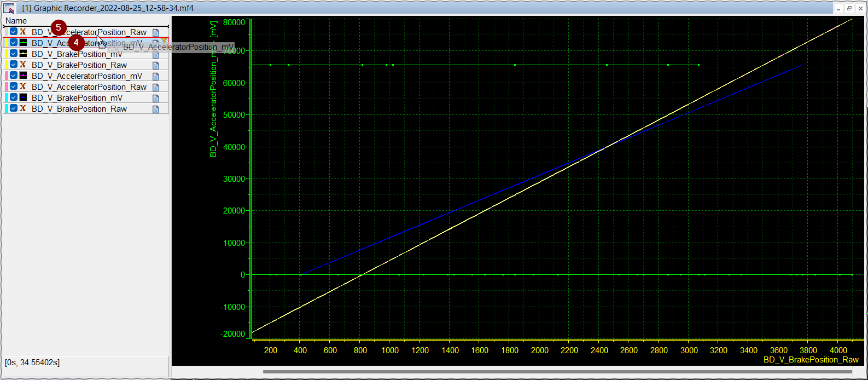Click the filter funnel icon on the highlighted row
Viewport: 868px width, 380px height.
coord(164,42)
